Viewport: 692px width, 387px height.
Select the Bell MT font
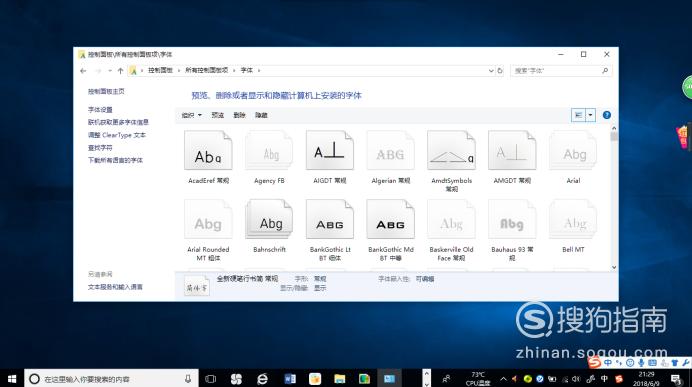click(x=573, y=227)
